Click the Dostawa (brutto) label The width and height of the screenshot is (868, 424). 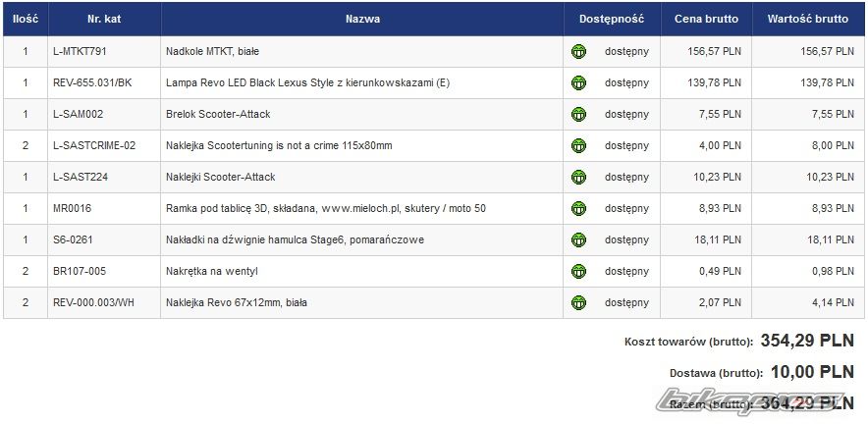[x=717, y=373]
